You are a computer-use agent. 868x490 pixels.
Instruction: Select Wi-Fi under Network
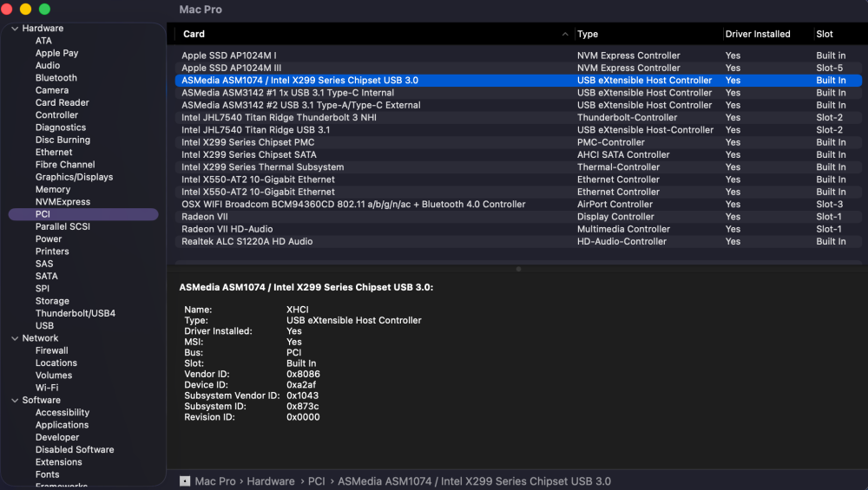pyautogui.click(x=47, y=388)
